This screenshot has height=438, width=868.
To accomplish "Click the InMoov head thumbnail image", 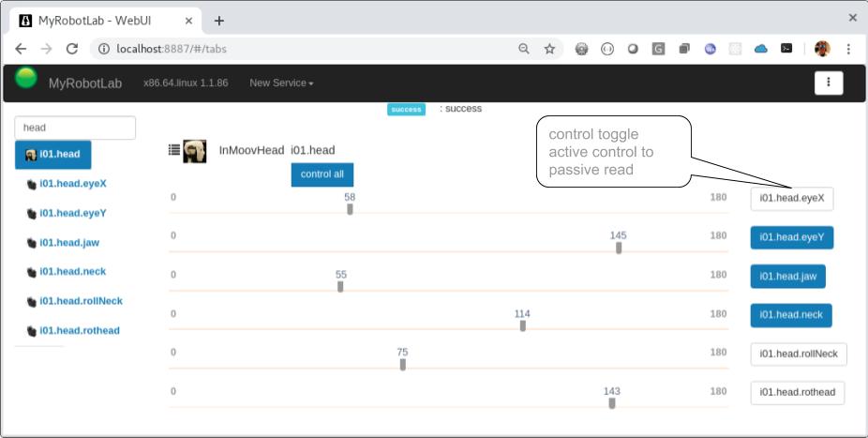I will (195, 151).
